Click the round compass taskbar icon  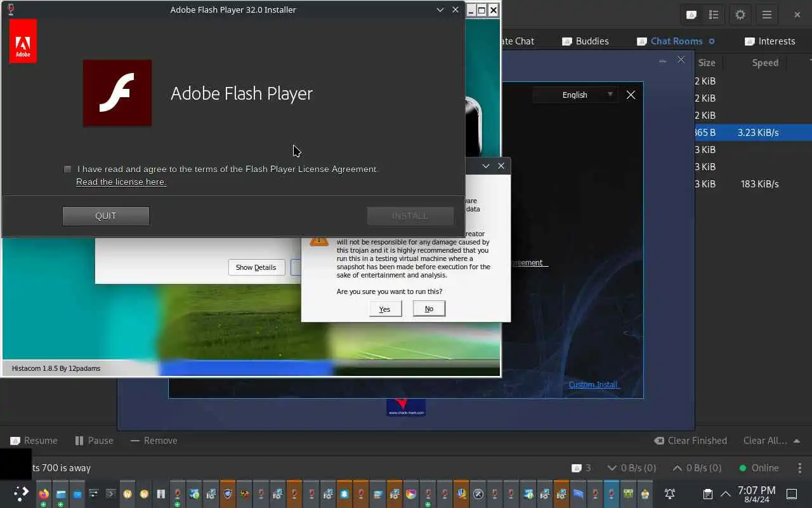pyautogui.click(x=478, y=493)
